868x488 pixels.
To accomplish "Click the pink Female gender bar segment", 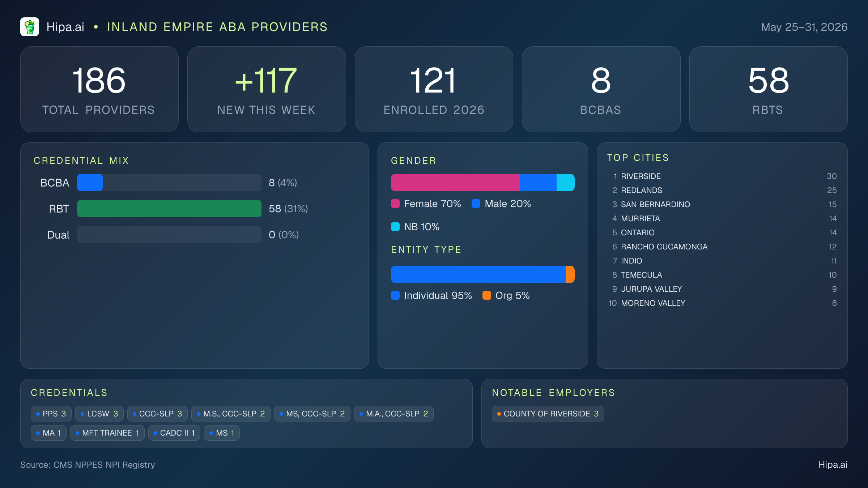I will (455, 183).
